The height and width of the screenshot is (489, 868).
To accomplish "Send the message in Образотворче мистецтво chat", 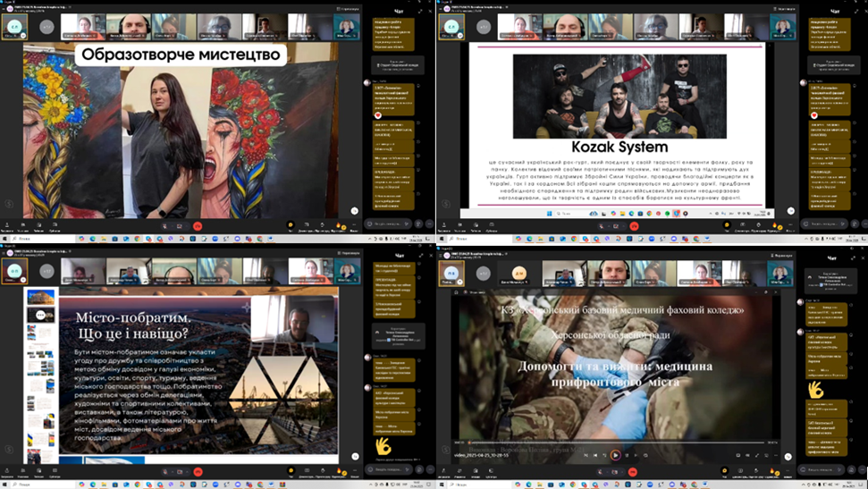I will pos(407,223).
